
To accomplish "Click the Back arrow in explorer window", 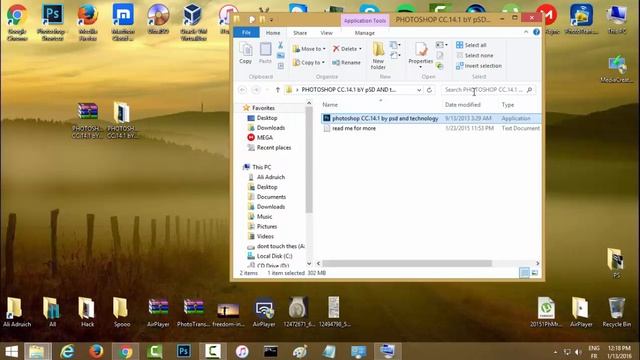I will click(x=242, y=90).
